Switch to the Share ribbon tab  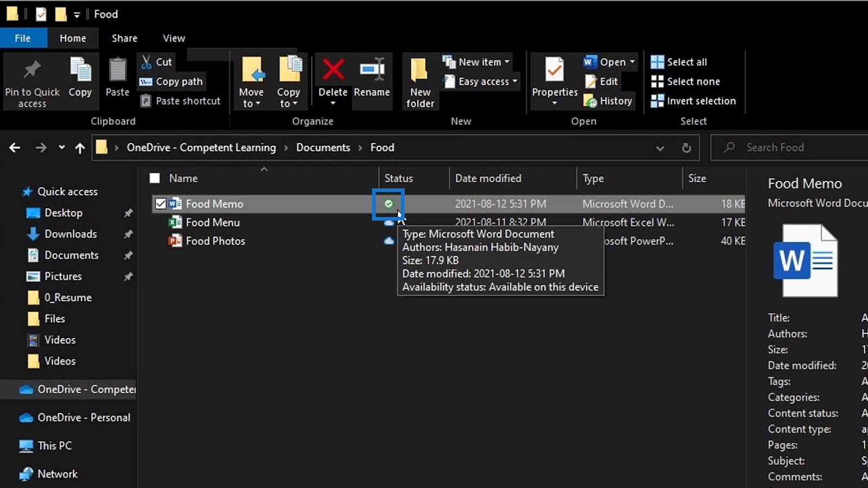coord(124,38)
